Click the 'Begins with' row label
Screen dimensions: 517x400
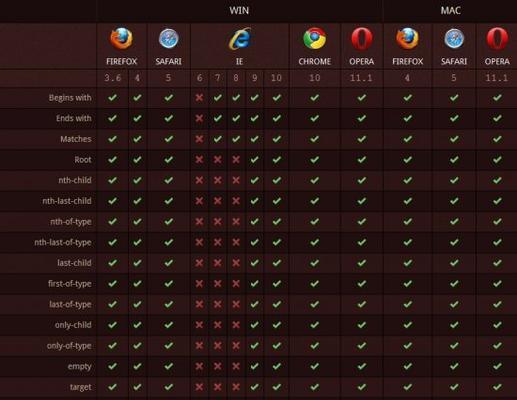70,98
